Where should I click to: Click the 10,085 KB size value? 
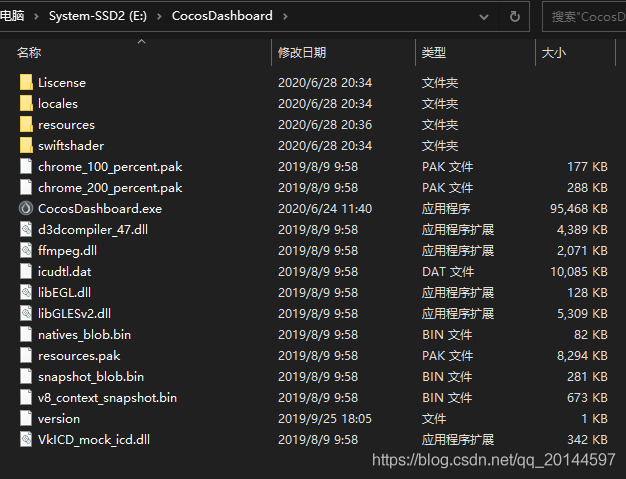coord(579,272)
